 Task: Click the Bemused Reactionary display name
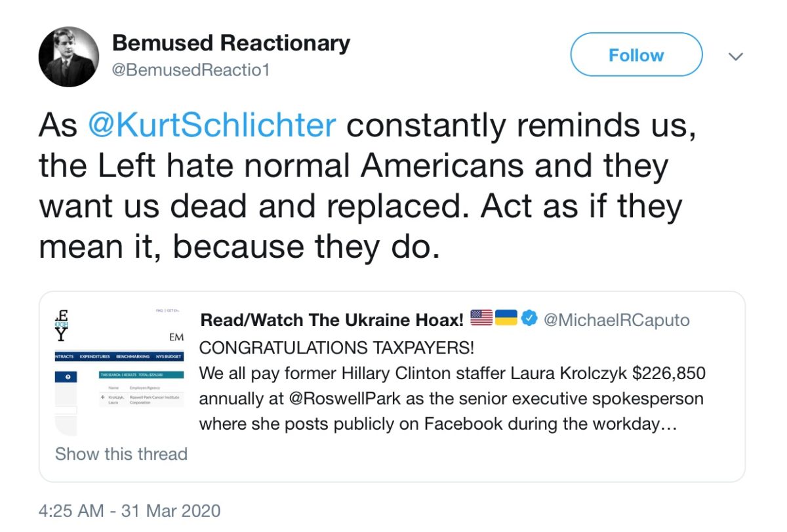[x=231, y=43]
